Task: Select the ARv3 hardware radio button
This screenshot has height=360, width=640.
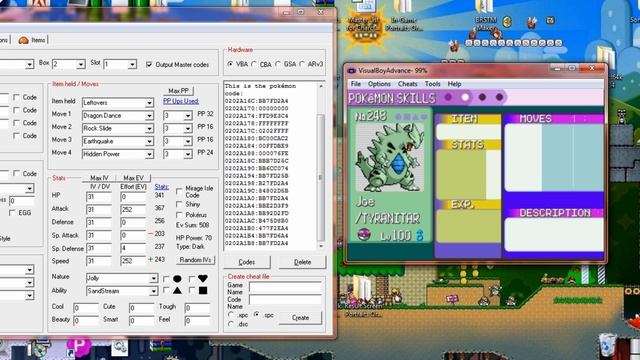Action: [302, 64]
